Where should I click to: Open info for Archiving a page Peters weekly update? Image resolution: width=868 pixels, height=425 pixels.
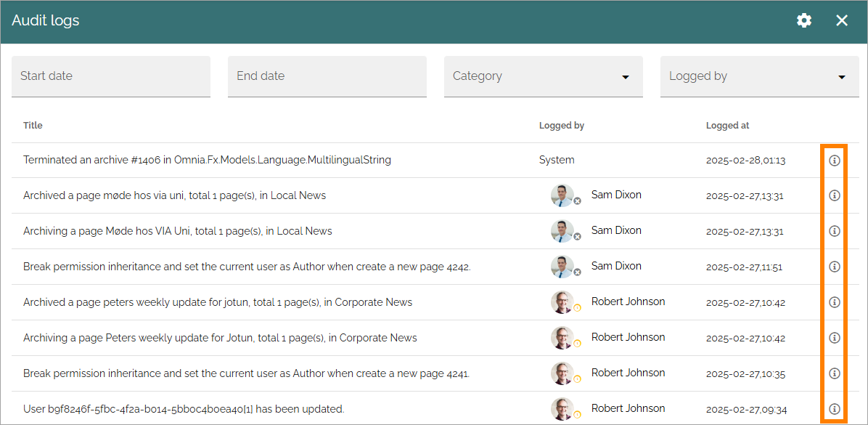[x=834, y=337]
